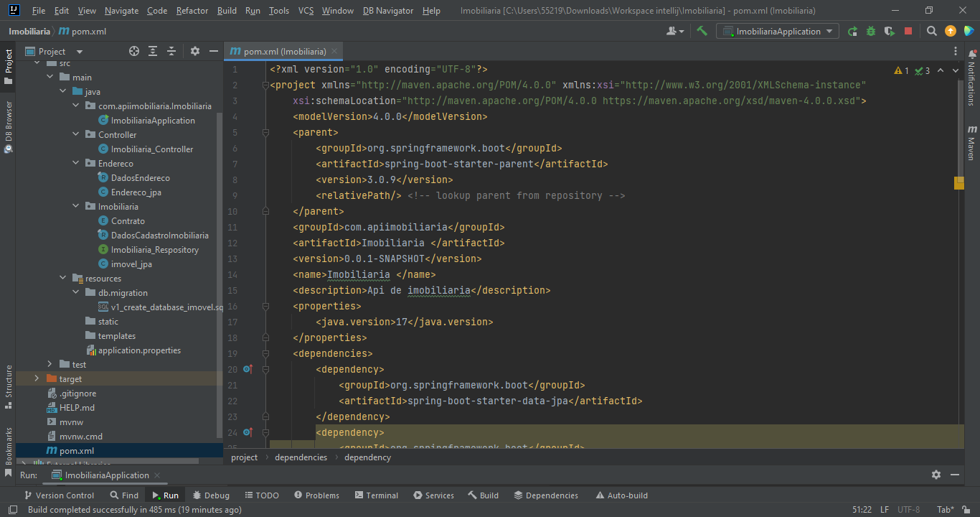
Task: Rerun ImobiliariaApplication with the green rerun icon
Action: 852,31
